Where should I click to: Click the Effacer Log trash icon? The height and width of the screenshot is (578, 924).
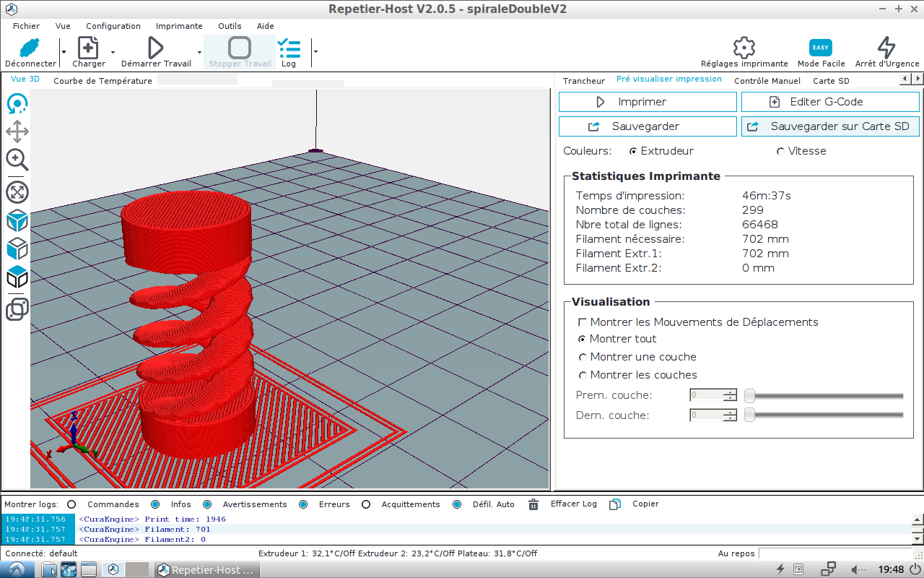(533, 504)
